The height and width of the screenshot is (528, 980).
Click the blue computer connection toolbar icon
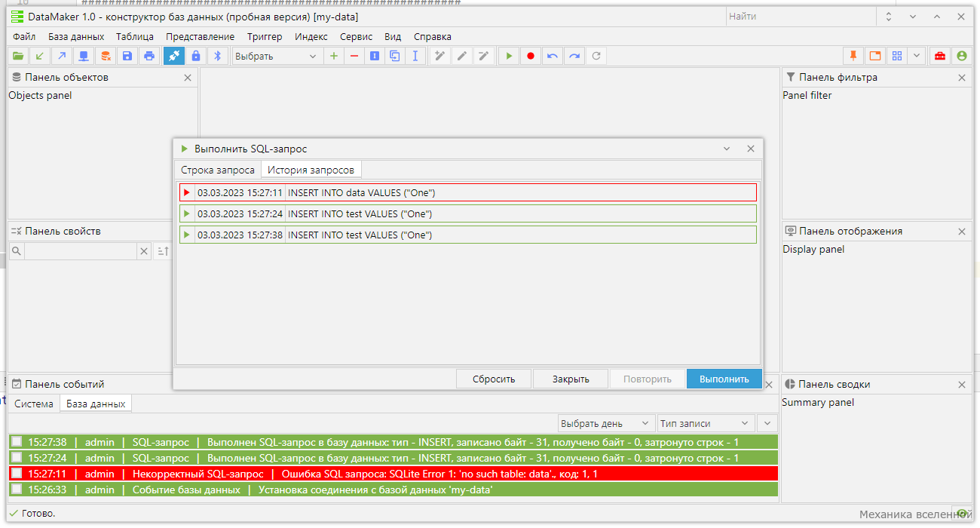click(84, 56)
